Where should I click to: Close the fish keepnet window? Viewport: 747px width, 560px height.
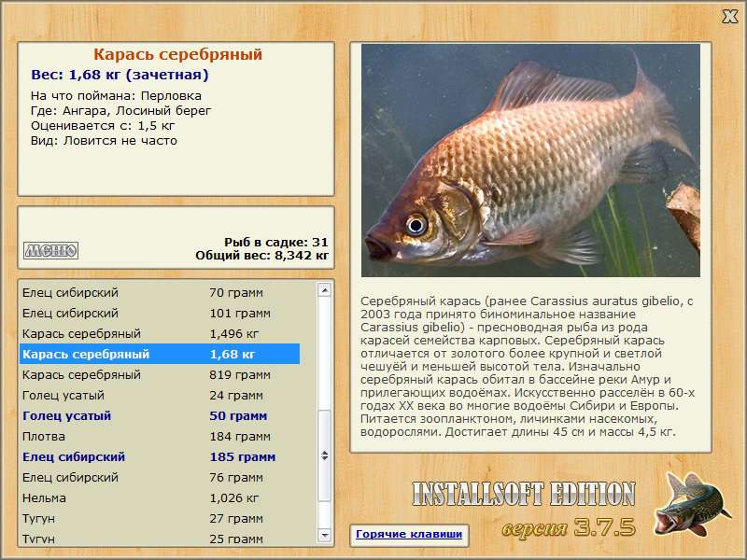point(729,17)
